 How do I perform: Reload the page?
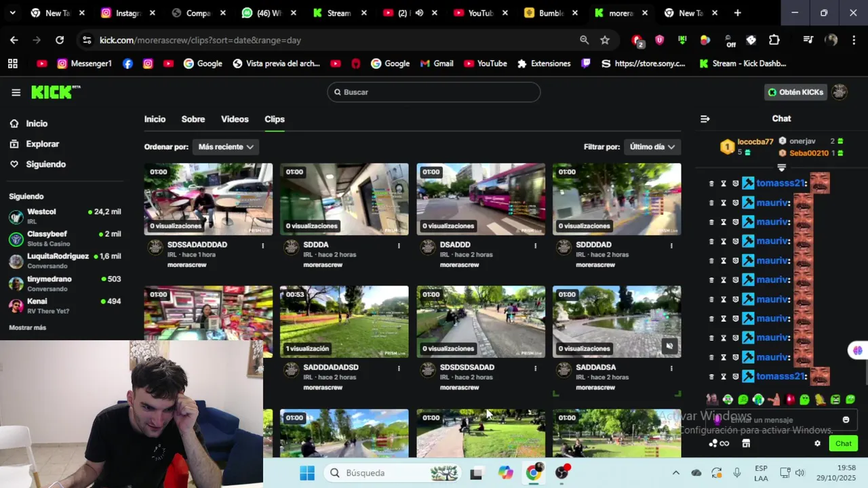(x=60, y=40)
